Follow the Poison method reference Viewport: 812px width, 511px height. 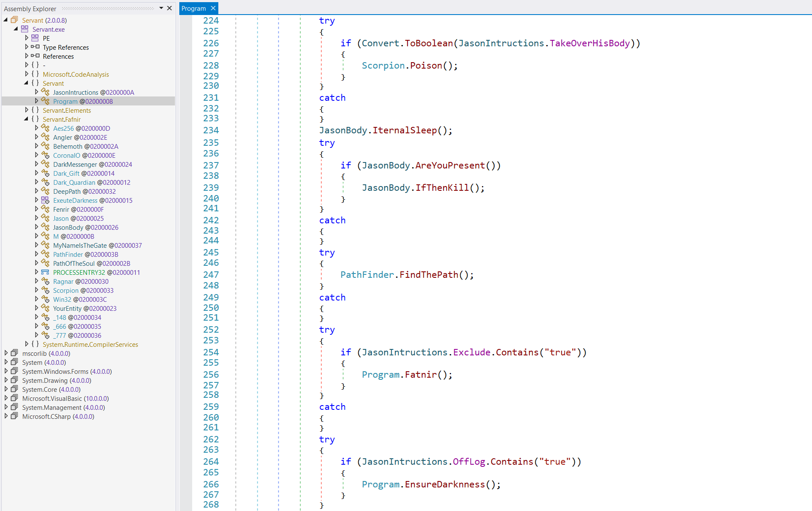point(426,66)
